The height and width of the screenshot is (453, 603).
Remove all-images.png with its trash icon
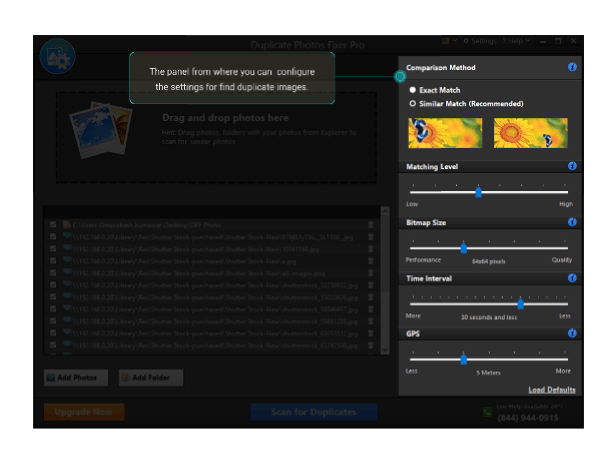pyautogui.click(x=370, y=273)
